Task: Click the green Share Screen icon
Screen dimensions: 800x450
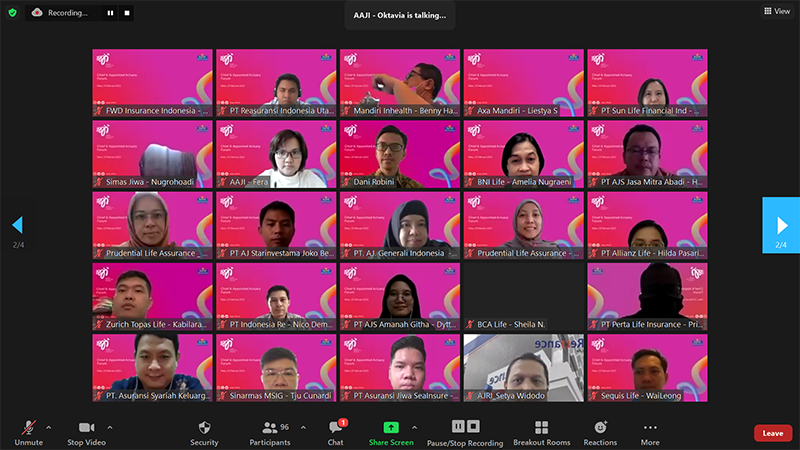Action: click(391, 428)
